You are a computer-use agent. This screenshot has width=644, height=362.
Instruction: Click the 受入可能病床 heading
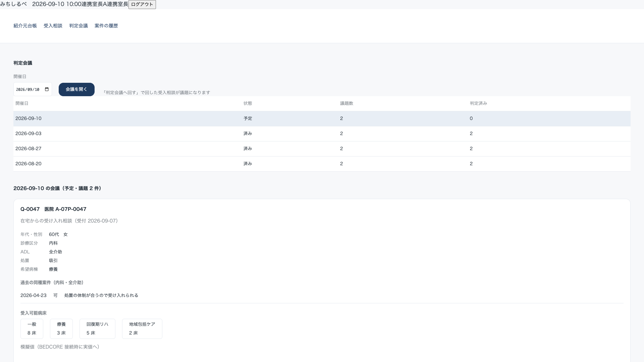34,313
